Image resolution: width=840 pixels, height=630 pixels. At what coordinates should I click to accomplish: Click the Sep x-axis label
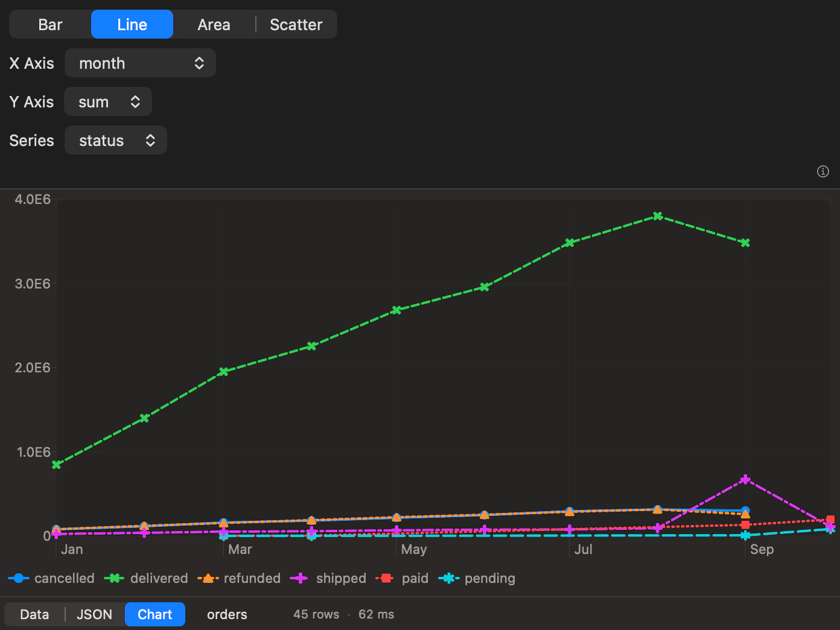point(762,549)
